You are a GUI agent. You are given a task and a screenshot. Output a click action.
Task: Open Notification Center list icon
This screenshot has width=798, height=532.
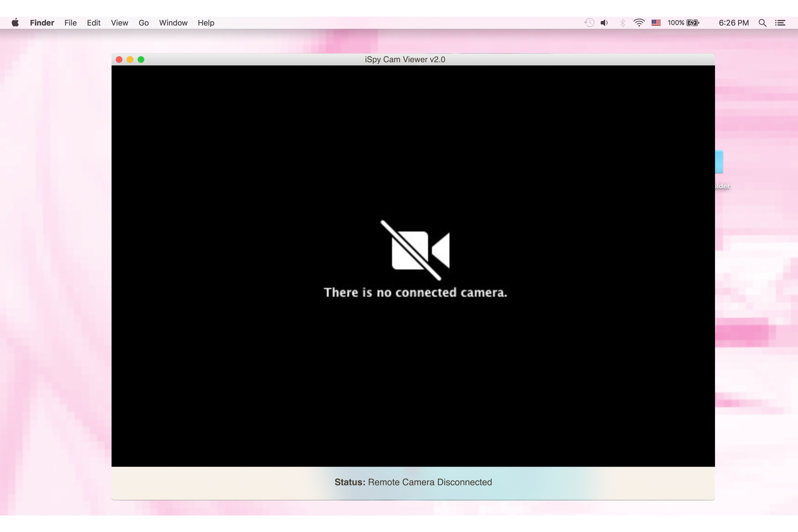[780, 23]
